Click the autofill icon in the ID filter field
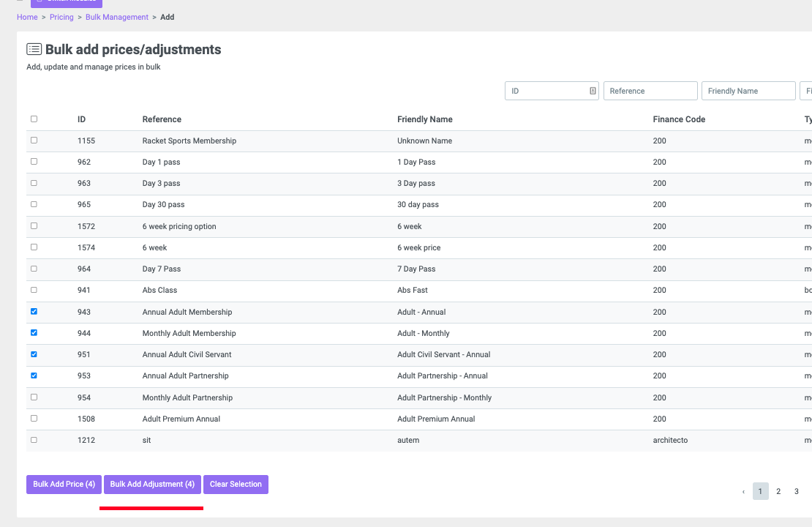This screenshot has width=812, height=527. pyautogui.click(x=593, y=91)
